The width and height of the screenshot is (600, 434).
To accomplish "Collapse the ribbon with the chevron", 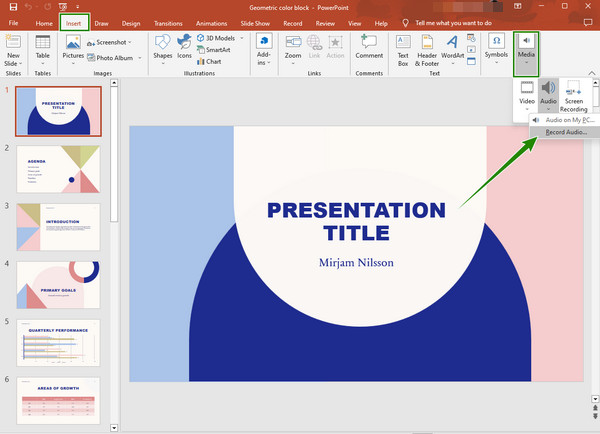I will 592,73.
